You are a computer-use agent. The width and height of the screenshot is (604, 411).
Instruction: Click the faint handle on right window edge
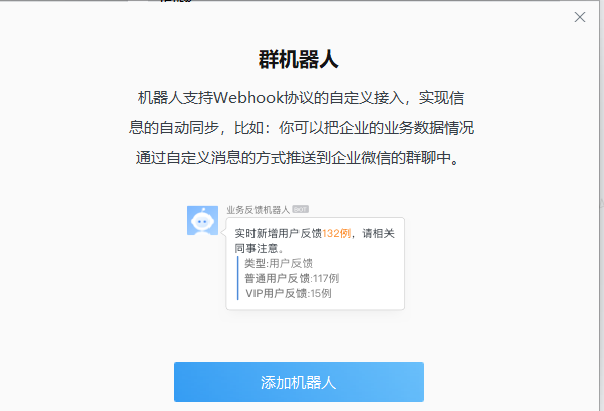click(602, 203)
